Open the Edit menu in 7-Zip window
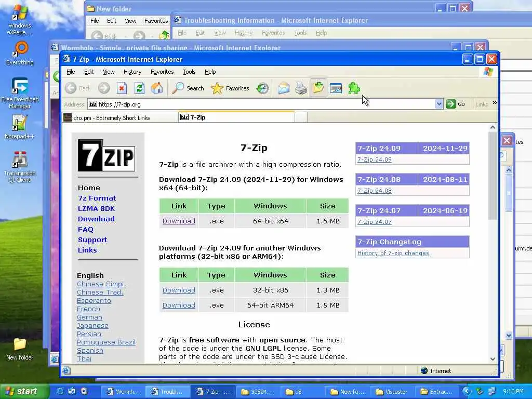Screen dimensions: 532x399 coord(89,72)
